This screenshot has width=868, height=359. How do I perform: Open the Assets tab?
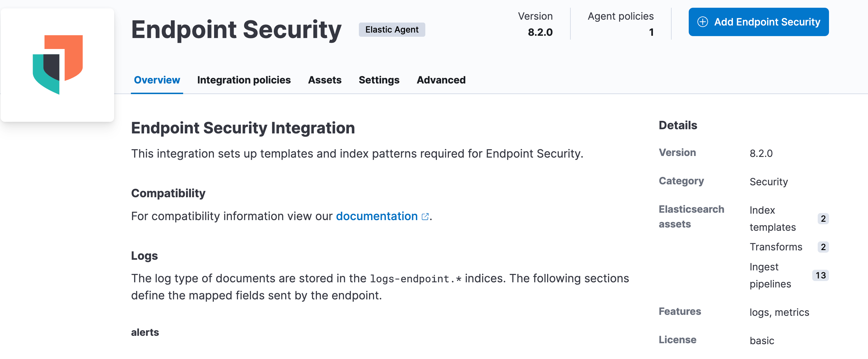(x=325, y=80)
